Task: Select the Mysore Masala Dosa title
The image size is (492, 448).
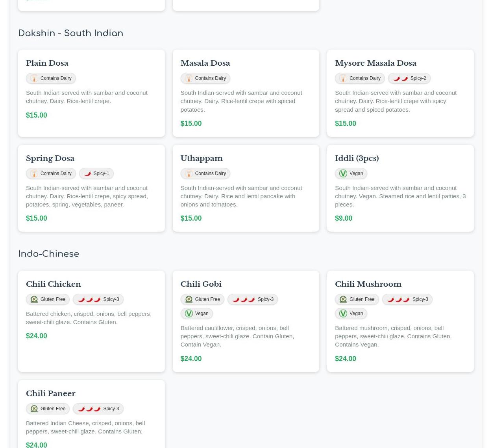Action: 375,63
